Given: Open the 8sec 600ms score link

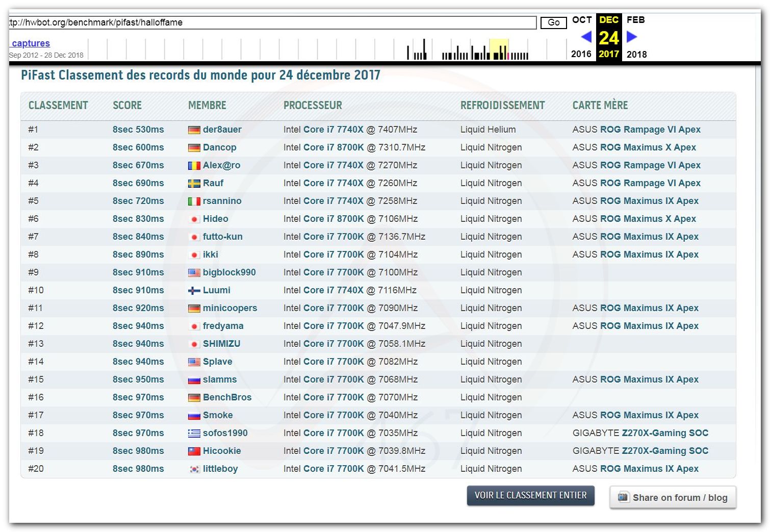Looking at the screenshot, I should point(138,147).
